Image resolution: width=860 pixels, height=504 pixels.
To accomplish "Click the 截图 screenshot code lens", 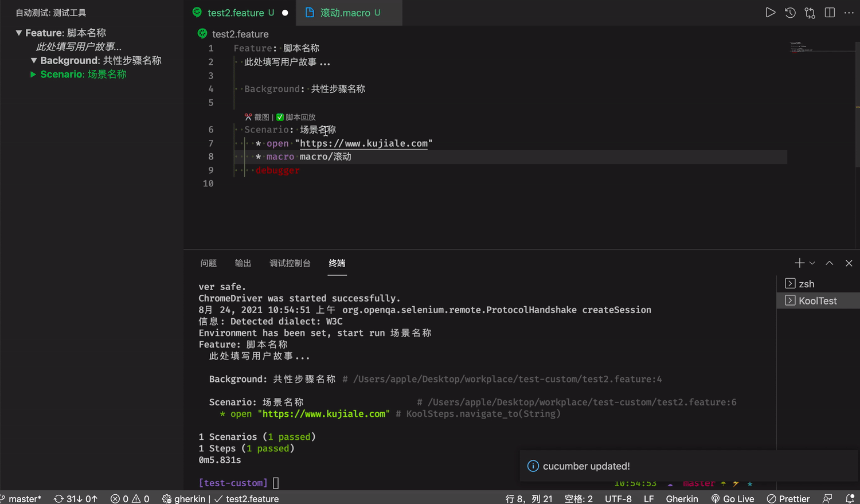I will tap(257, 117).
